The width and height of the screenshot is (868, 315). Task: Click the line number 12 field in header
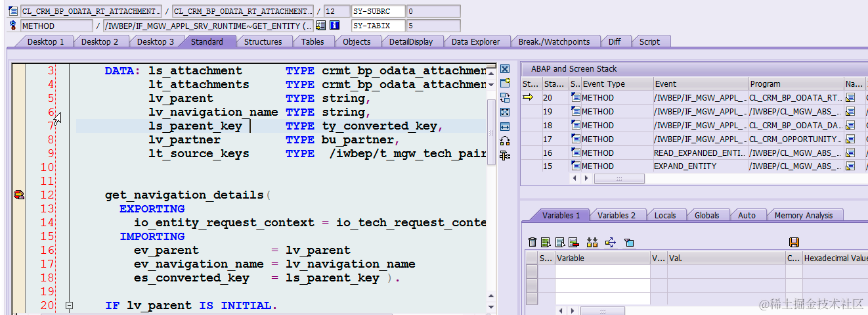(x=337, y=11)
